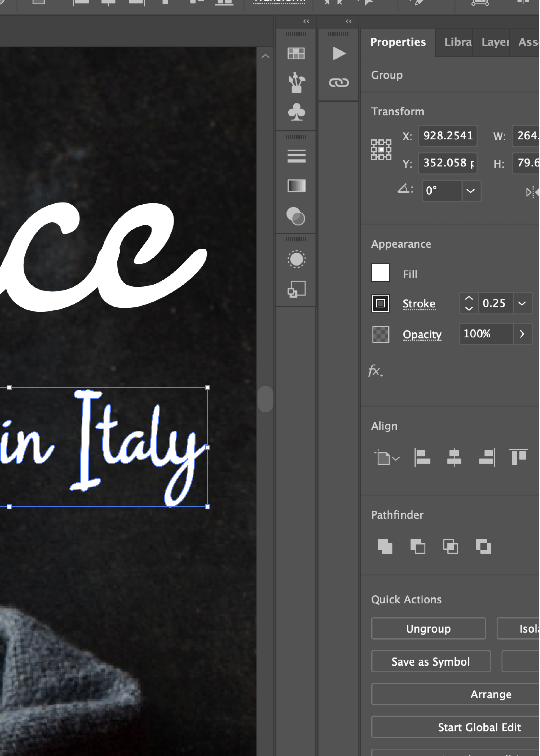Expand the Opacity value arrow
This screenshot has width=540, height=756.
click(x=522, y=334)
